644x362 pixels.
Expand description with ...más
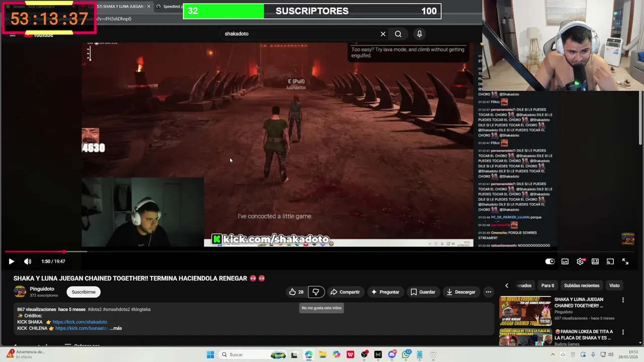116,328
